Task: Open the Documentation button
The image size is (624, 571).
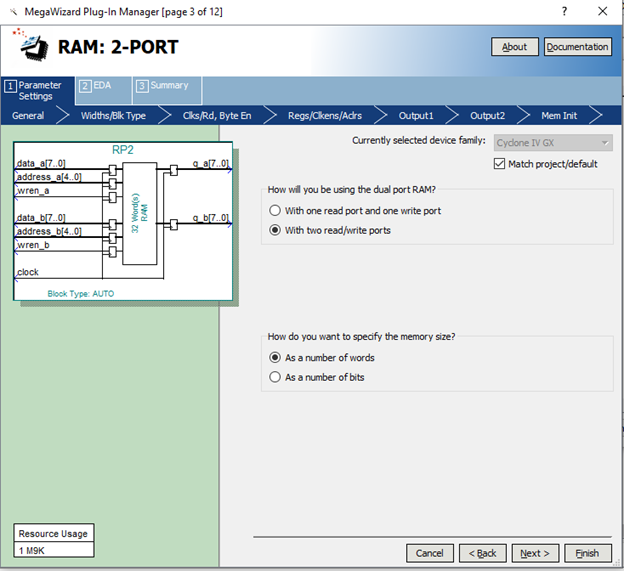Action: pyautogui.click(x=577, y=47)
